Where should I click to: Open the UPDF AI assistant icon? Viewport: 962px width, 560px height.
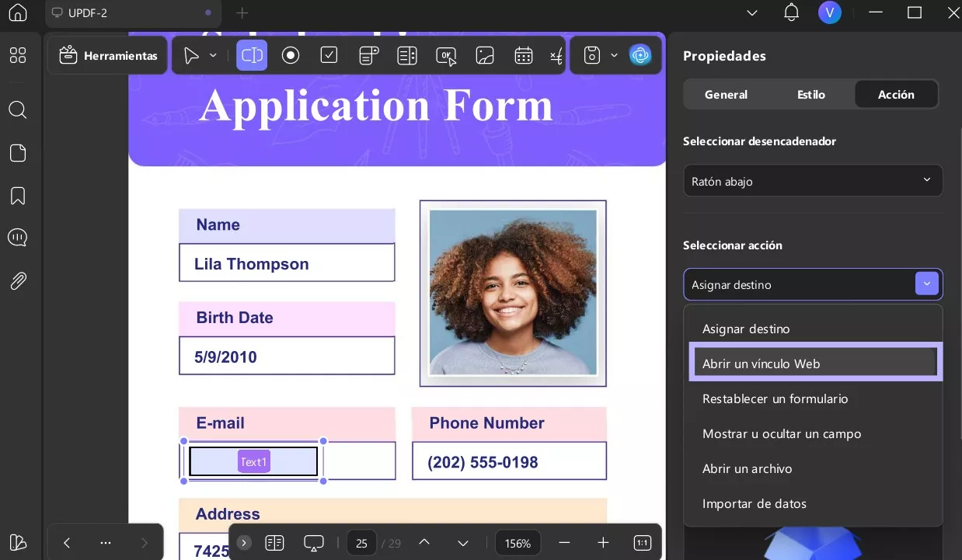[x=640, y=55]
